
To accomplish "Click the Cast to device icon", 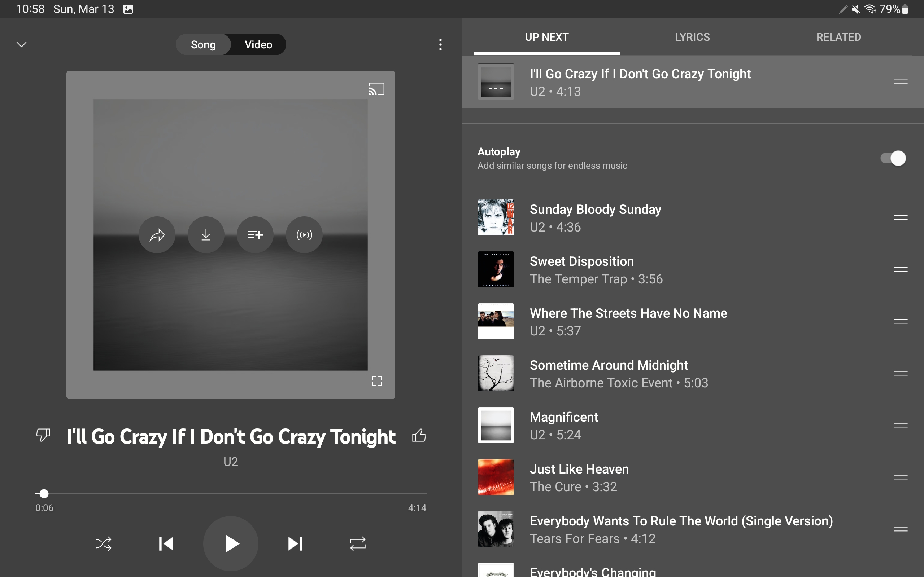I will tap(376, 89).
